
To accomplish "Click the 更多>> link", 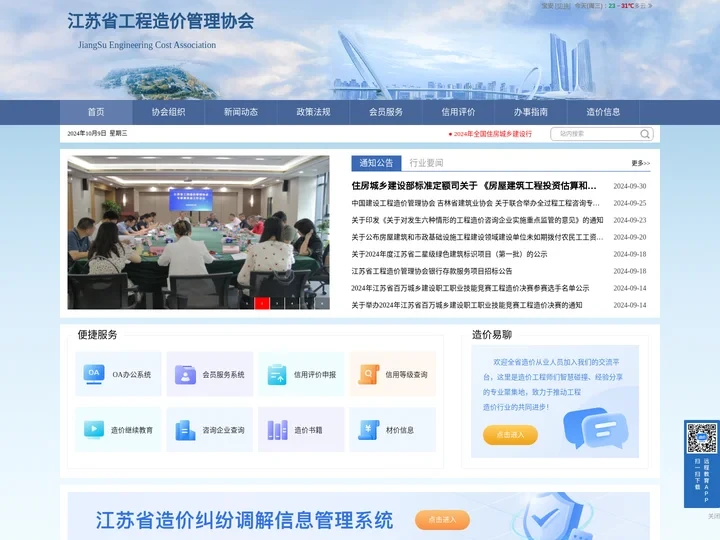I will [641, 163].
